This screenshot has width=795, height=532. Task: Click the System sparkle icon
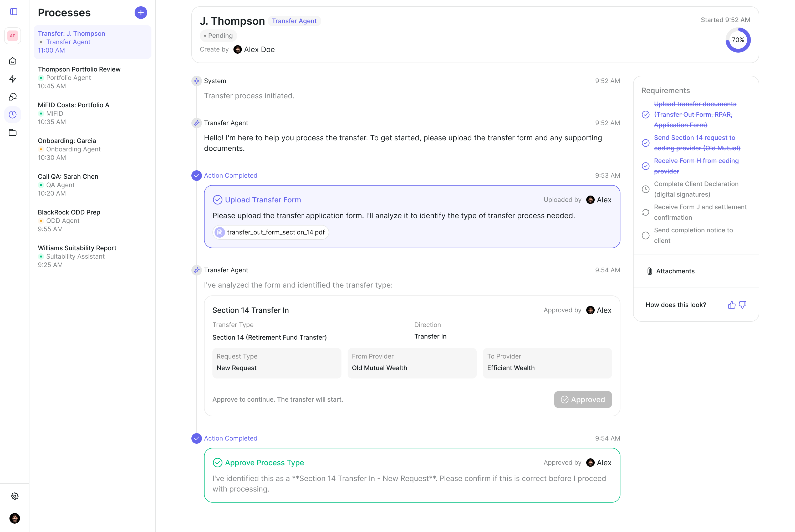196,81
